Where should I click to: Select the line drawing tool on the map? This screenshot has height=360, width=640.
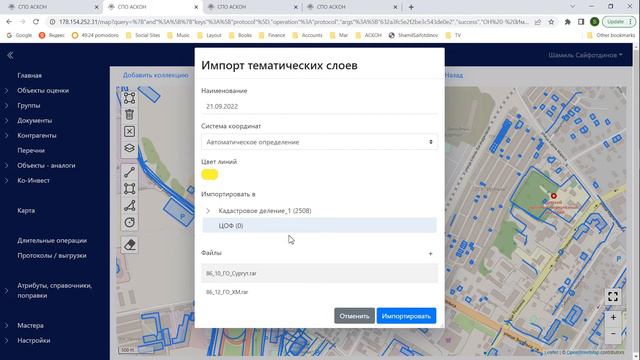129,172
